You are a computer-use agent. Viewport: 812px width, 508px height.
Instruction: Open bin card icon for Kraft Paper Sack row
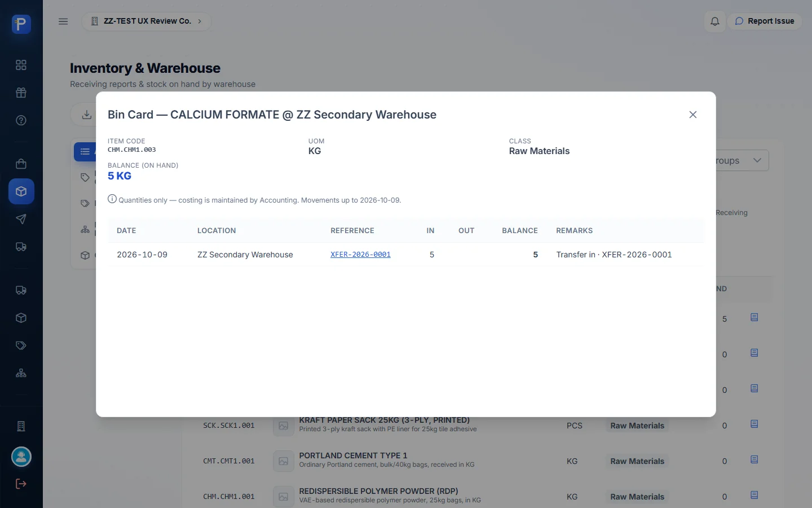(754, 424)
